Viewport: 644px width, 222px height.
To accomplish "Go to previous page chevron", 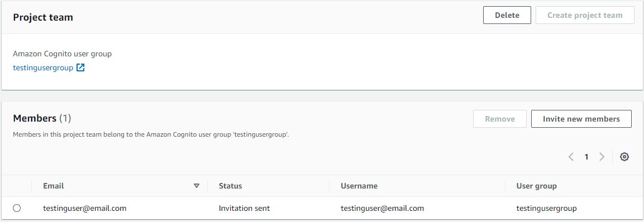I will pos(571,157).
